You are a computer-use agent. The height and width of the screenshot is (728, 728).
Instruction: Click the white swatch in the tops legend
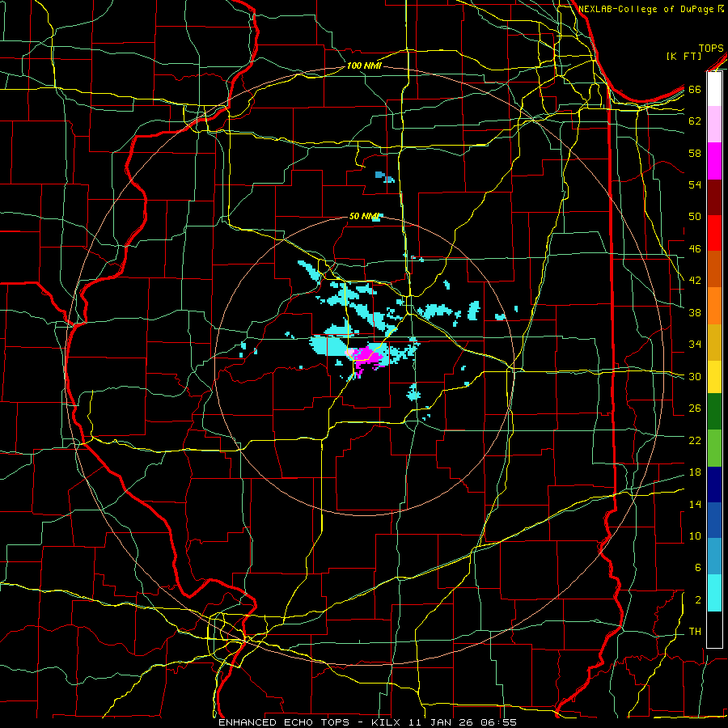tap(714, 89)
